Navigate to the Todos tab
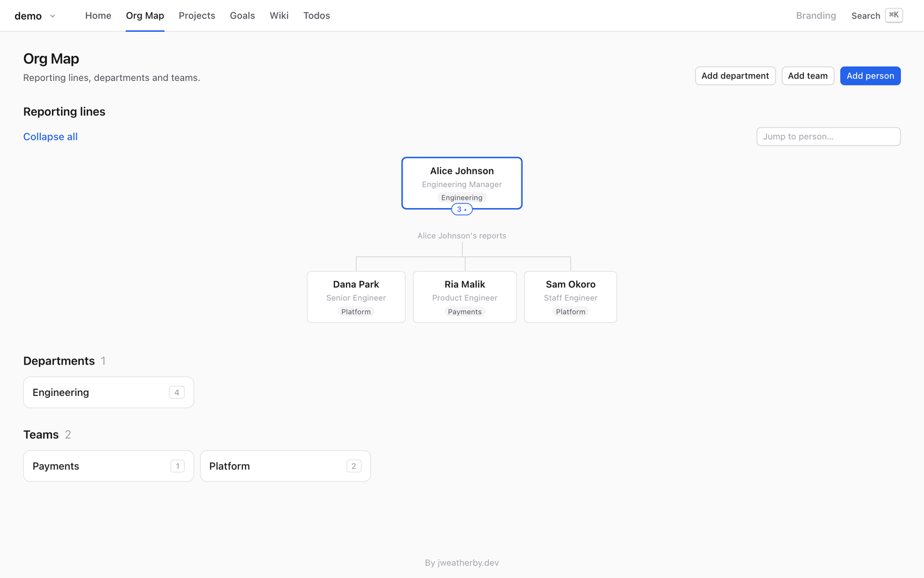Image resolution: width=924 pixels, height=578 pixels. pyautogui.click(x=316, y=16)
